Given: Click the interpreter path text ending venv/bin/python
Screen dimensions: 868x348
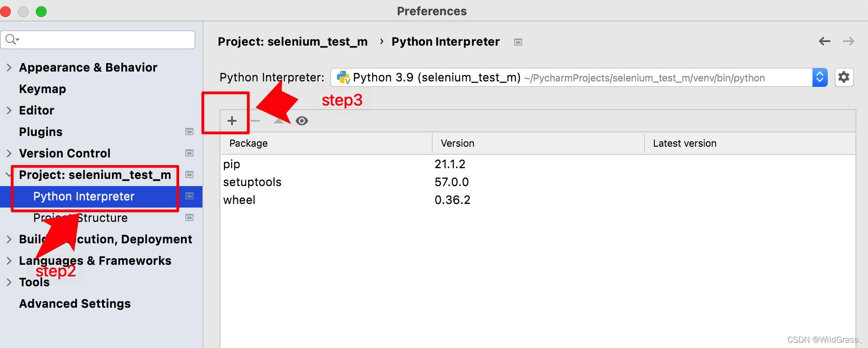Looking at the screenshot, I should [645, 78].
